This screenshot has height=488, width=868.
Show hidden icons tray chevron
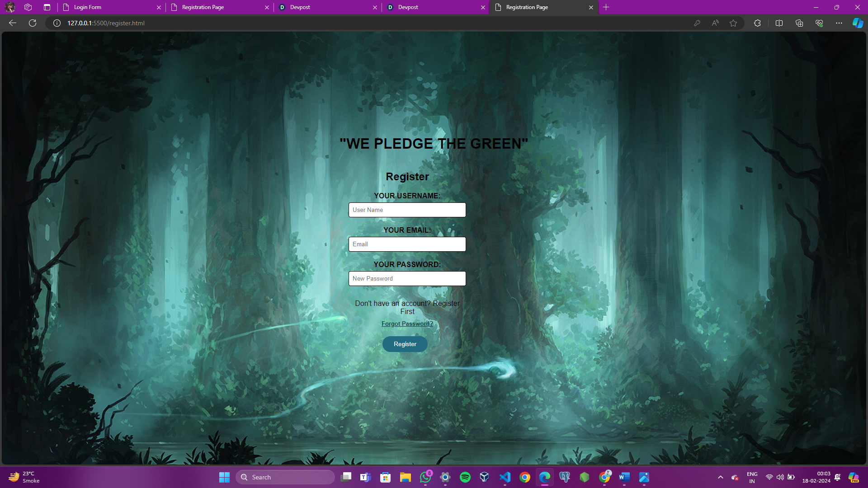(721, 477)
